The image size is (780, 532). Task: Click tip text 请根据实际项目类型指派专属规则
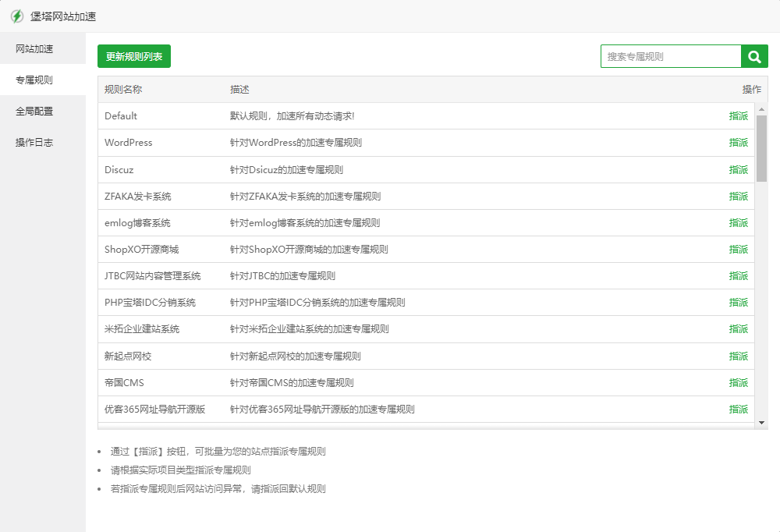tap(181, 470)
